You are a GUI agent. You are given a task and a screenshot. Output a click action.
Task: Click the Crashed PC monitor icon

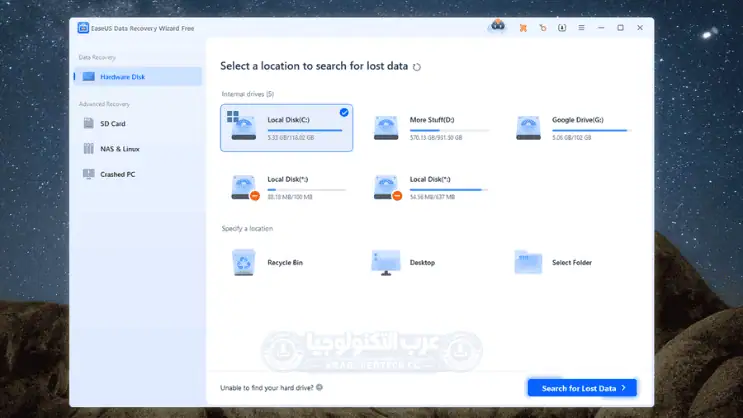[89, 174]
